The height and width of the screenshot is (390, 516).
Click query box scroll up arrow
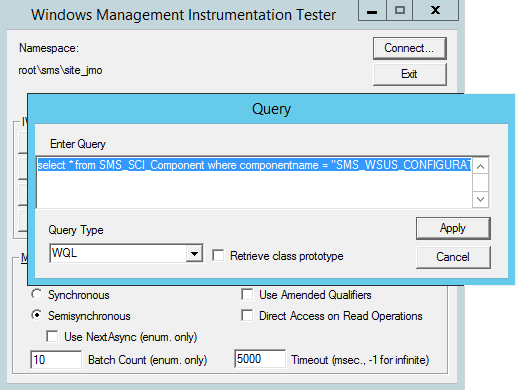pyautogui.click(x=481, y=166)
